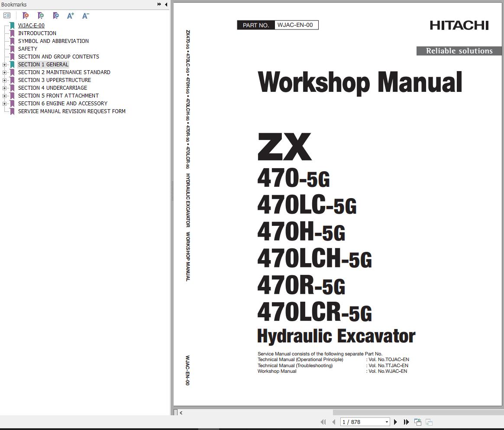The height and width of the screenshot is (430, 504).
Task: Click the Hydraulic Excavator heading
Action: coord(336,336)
